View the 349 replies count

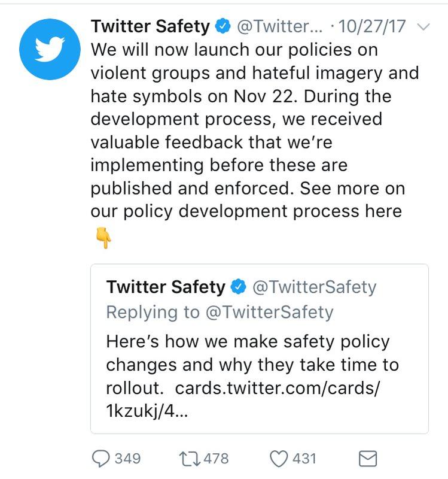point(127,459)
